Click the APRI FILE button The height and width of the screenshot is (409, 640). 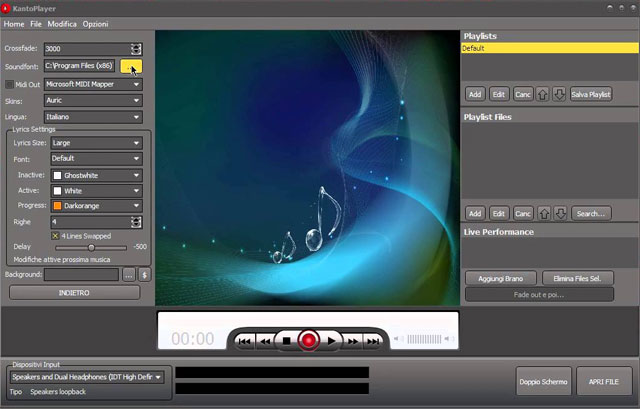pos(604,381)
